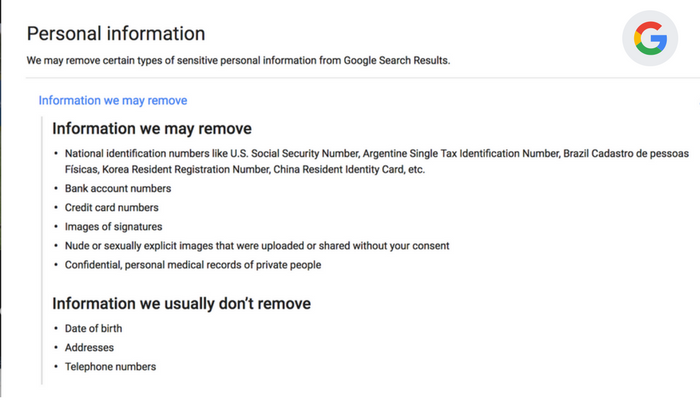700x400 pixels.
Task: Click Argentine Single Tax Identification Number text
Action: click(x=461, y=154)
